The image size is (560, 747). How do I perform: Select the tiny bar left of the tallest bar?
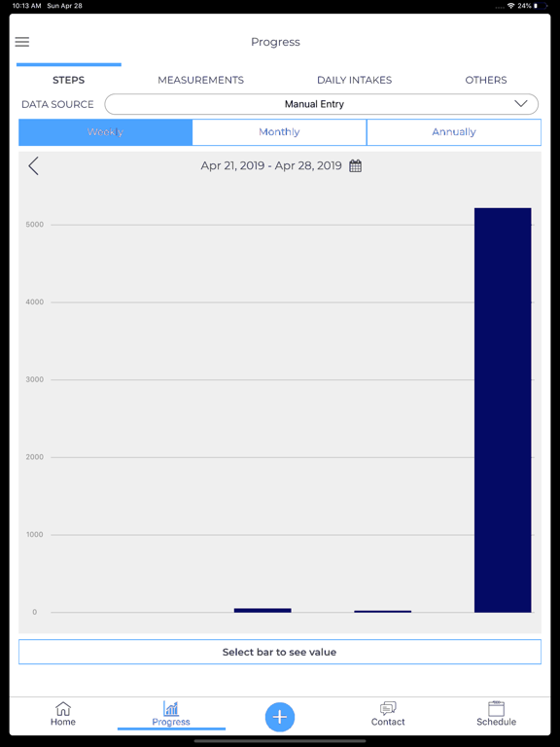(x=382, y=611)
